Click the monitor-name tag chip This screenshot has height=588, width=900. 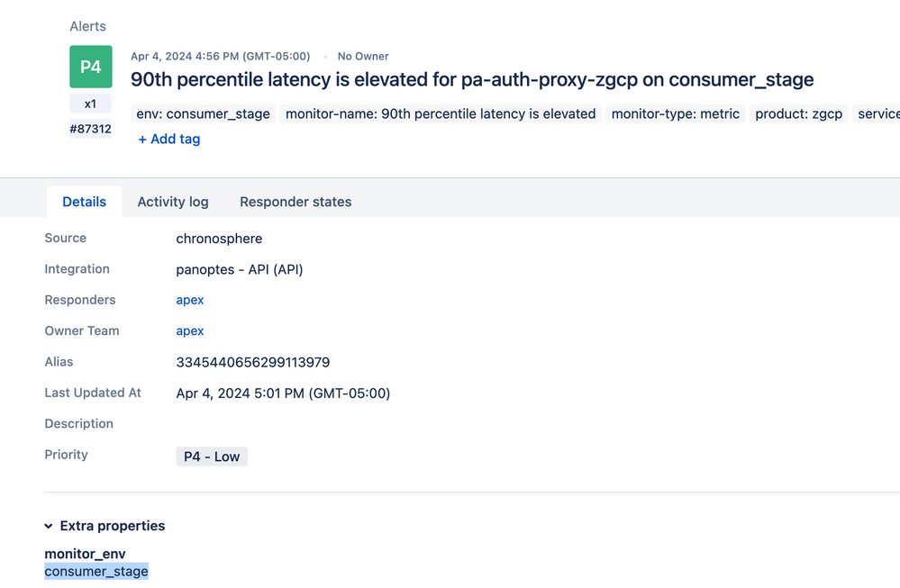click(x=441, y=113)
